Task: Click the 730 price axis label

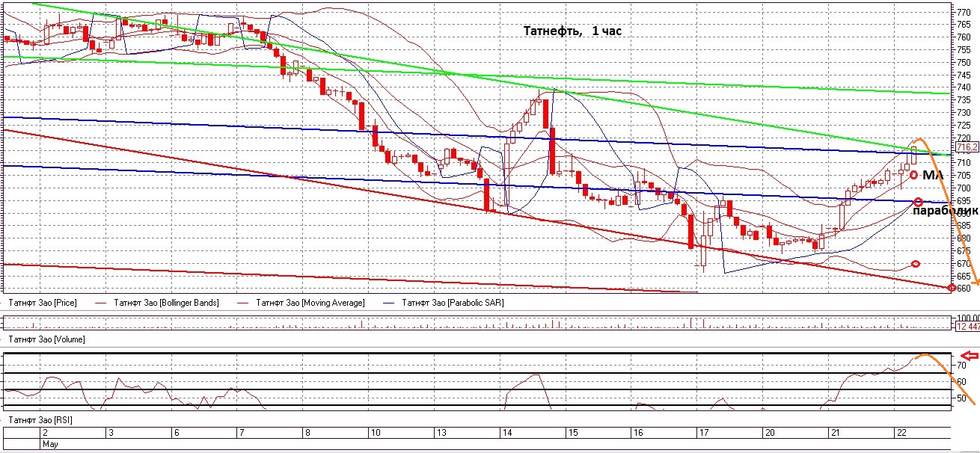Action: pos(964,113)
